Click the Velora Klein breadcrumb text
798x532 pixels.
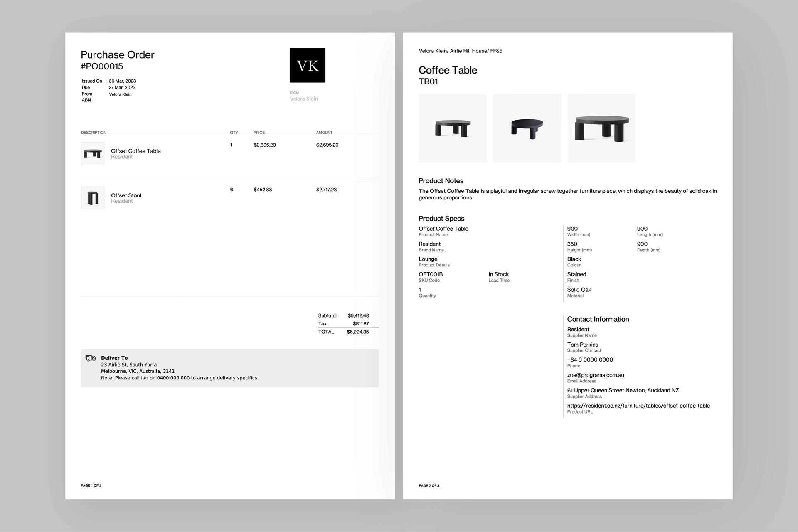pyautogui.click(x=433, y=51)
